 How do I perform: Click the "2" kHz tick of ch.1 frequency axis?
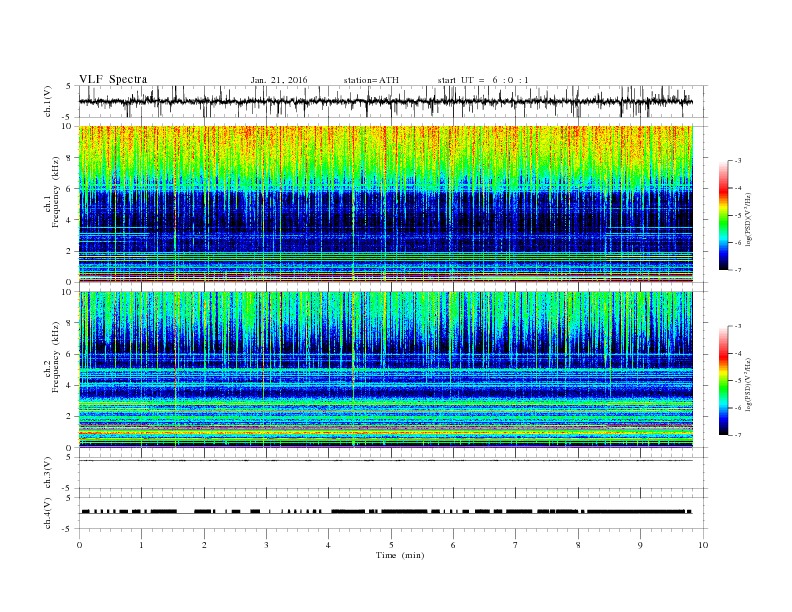[x=70, y=251]
